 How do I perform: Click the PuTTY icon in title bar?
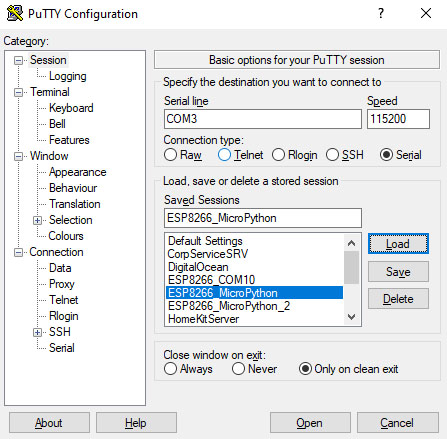(15, 14)
